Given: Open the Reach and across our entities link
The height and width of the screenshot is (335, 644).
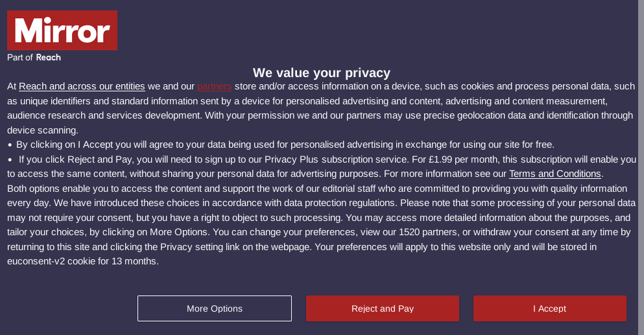Looking at the screenshot, I should 82,86.
